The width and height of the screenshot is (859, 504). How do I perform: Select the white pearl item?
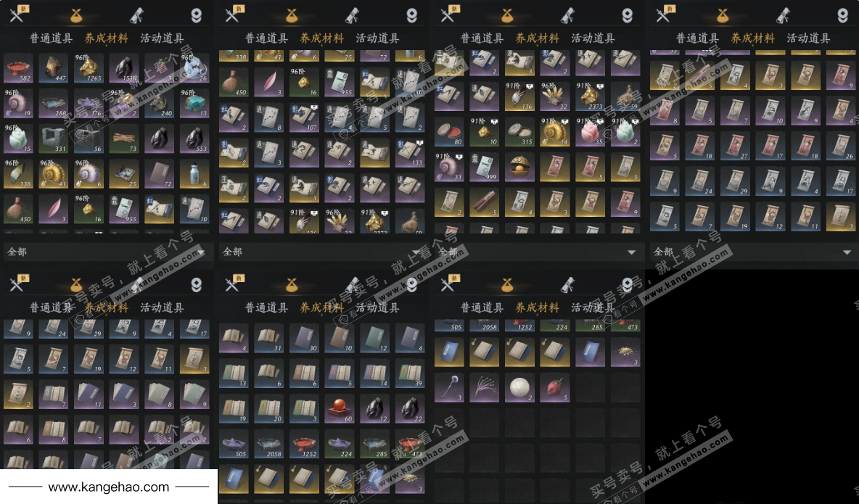(x=519, y=387)
